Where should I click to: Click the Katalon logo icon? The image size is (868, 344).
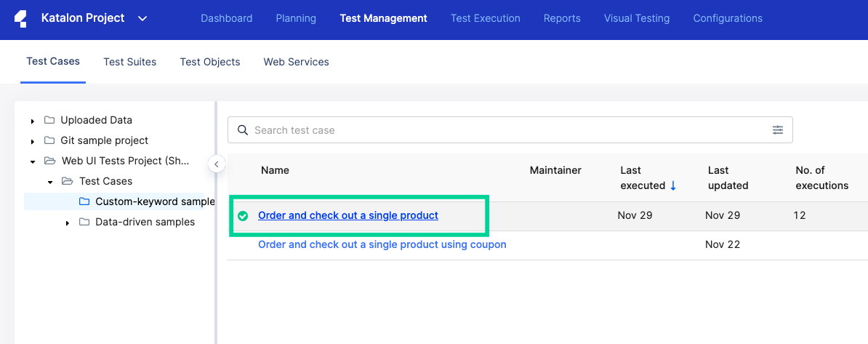point(20,19)
